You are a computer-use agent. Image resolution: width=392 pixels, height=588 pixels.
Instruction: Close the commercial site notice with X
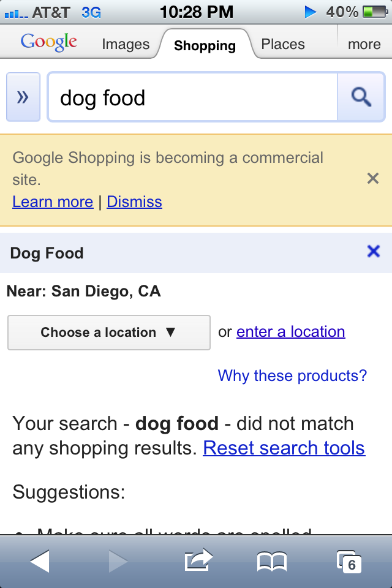coord(372,178)
